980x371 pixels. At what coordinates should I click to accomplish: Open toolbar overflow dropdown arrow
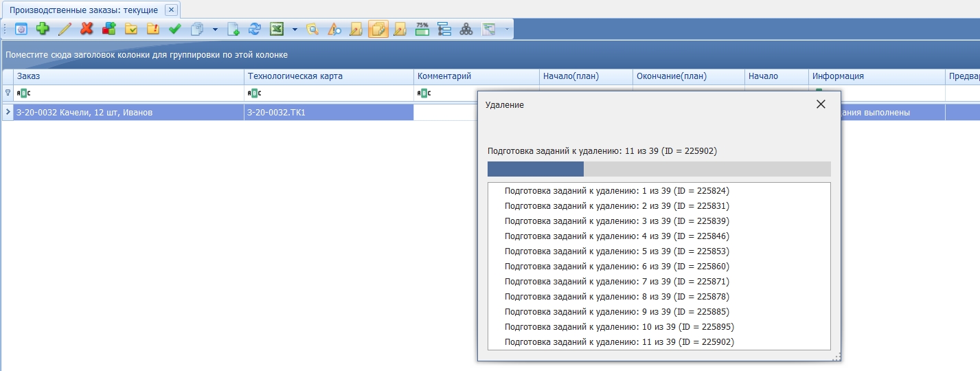coord(508,29)
